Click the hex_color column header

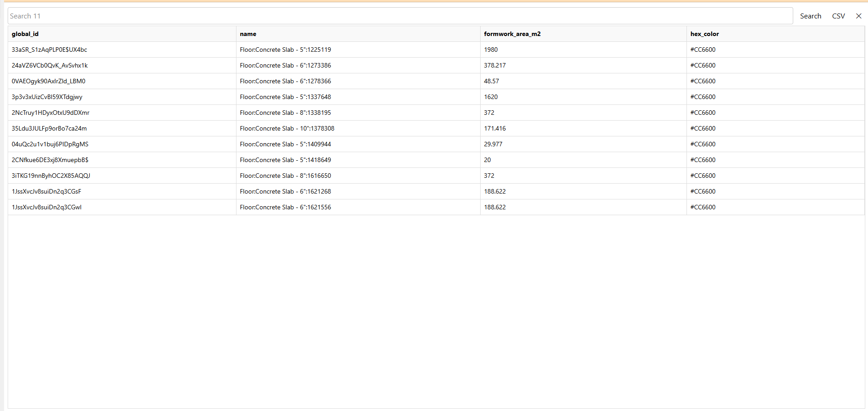(704, 34)
